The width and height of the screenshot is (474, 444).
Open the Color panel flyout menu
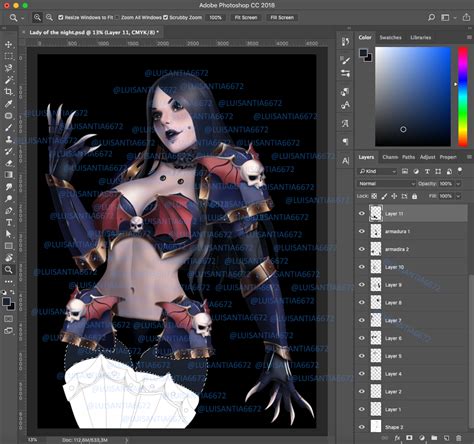pos(469,38)
